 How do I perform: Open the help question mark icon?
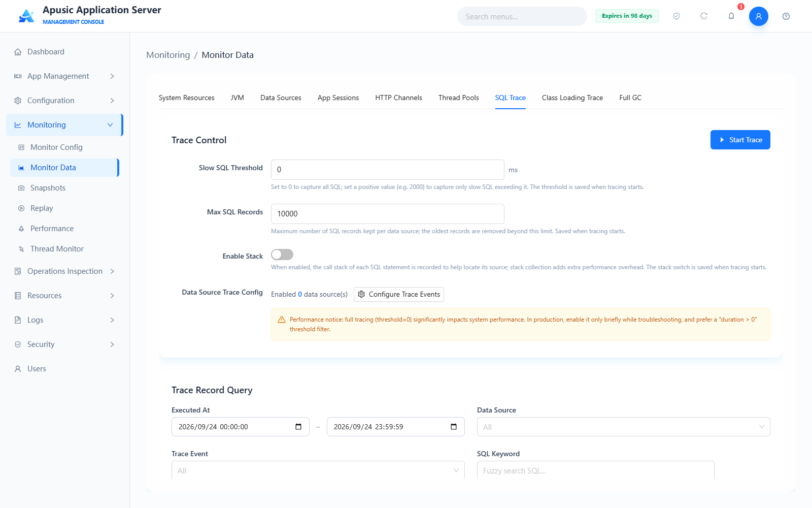(x=786, y=16)
